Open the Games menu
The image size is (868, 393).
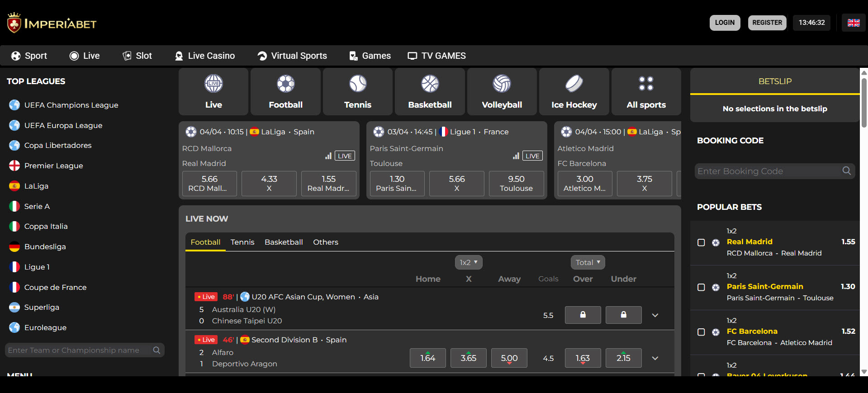coord(370,56)
